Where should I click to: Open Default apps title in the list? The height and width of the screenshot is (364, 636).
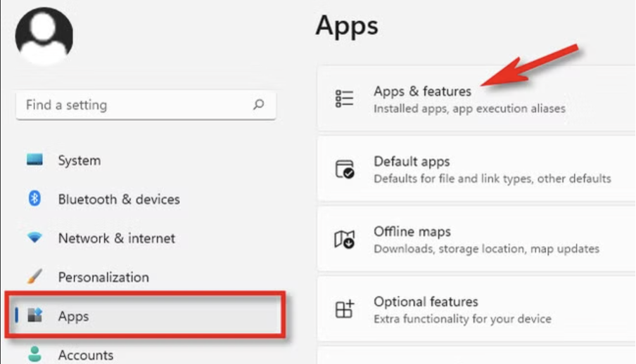pos(412,162)
